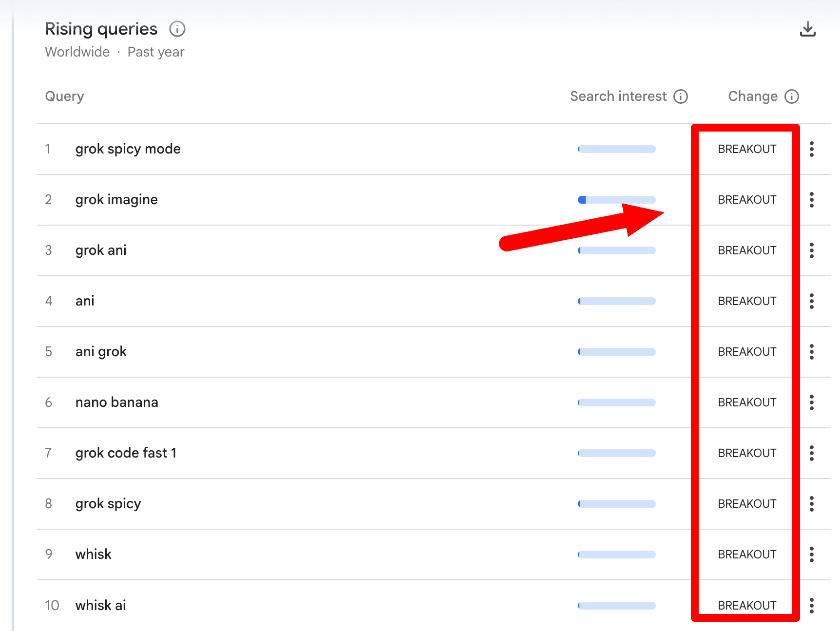Click the Search interest column header
The image size is (840, 631).
click(x=618, y=96)
